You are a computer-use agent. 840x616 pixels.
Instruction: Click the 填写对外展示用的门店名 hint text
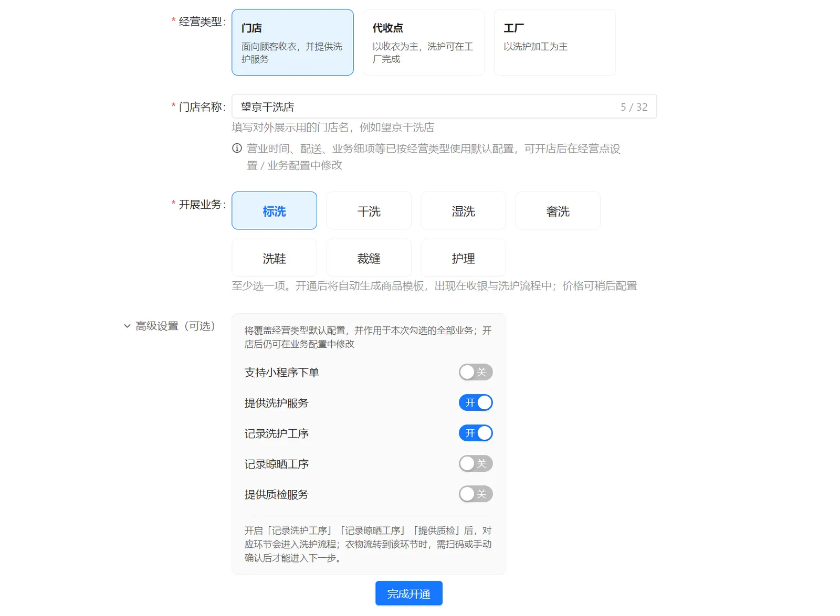coord(333,128)
